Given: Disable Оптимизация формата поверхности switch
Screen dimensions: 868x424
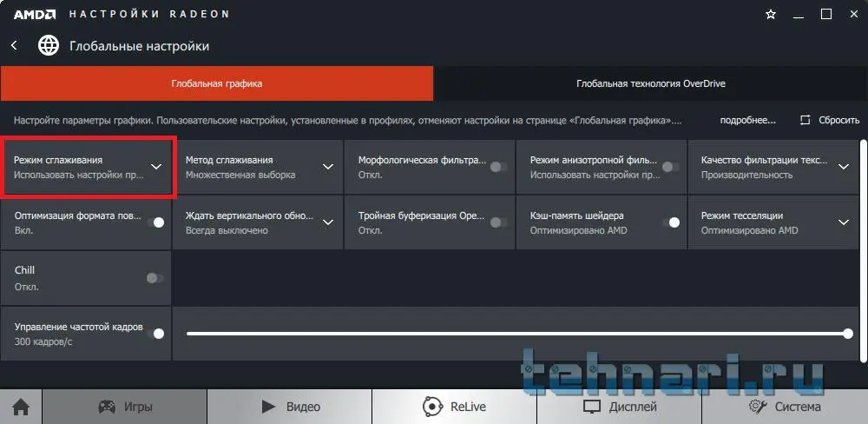Looking at the screenshot, I should (x=155, y=222).
